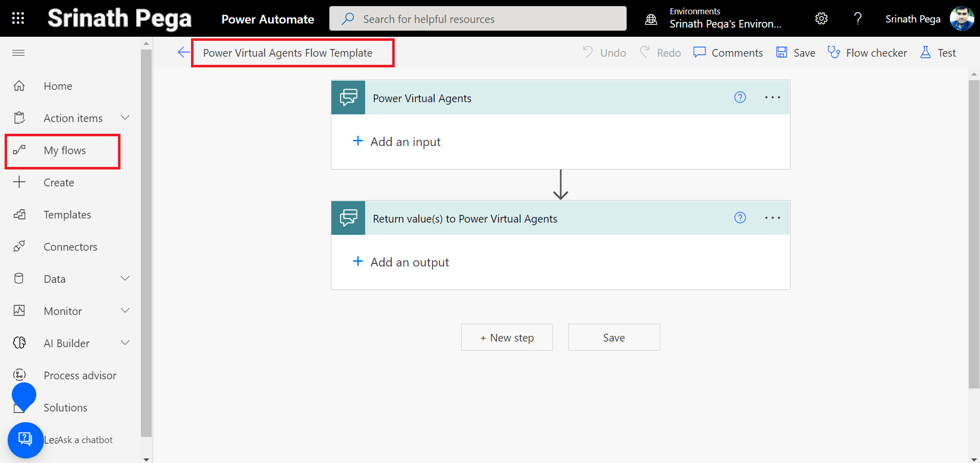Click the Flow checker toolbar button
Image resolution: width=980 pixels, height=463 pixels.
pyautogui.click(x=867, y=53)
